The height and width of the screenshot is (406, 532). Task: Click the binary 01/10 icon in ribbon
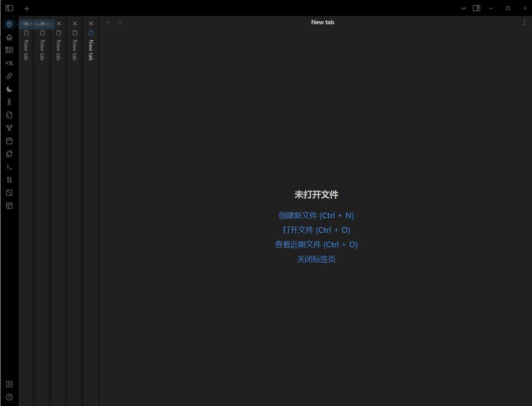pos(9,180)
